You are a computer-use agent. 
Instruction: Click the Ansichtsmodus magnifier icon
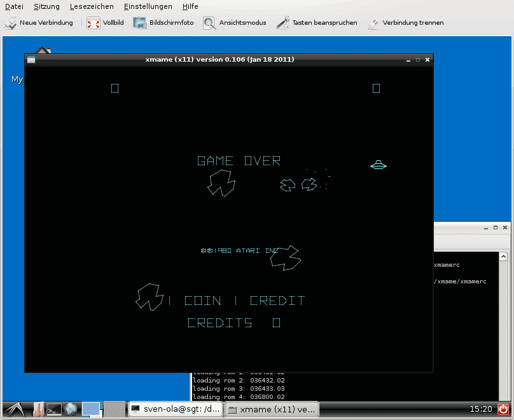click(x=209, y=23)
